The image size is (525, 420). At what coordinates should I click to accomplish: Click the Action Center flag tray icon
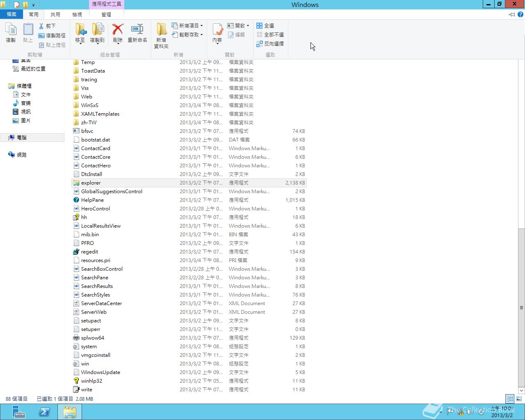[450, 411]
